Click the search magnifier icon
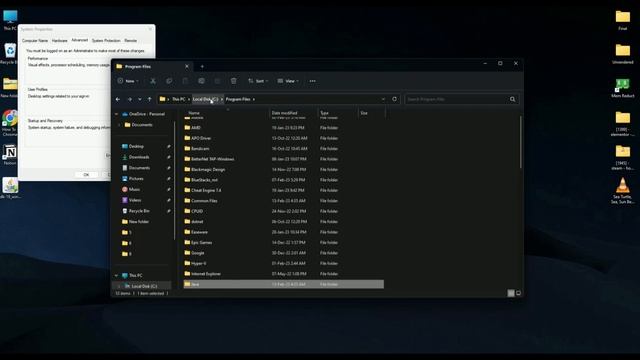 [x=512, y=99]
